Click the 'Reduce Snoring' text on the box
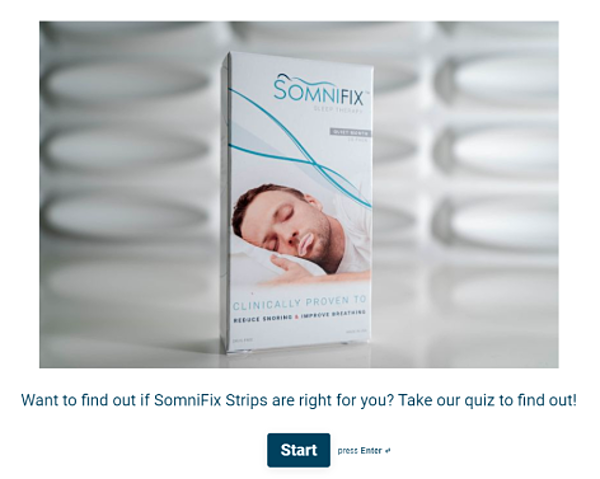 263,318
